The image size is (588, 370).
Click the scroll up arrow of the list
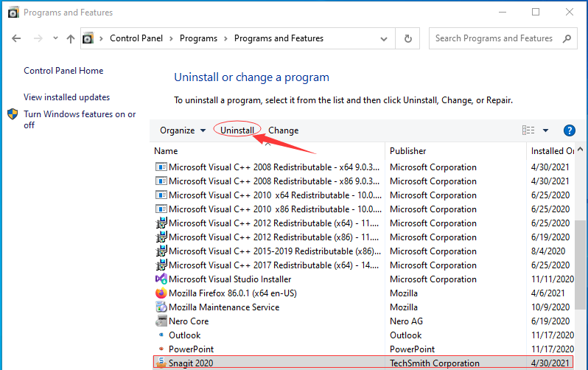pos(581,150)
